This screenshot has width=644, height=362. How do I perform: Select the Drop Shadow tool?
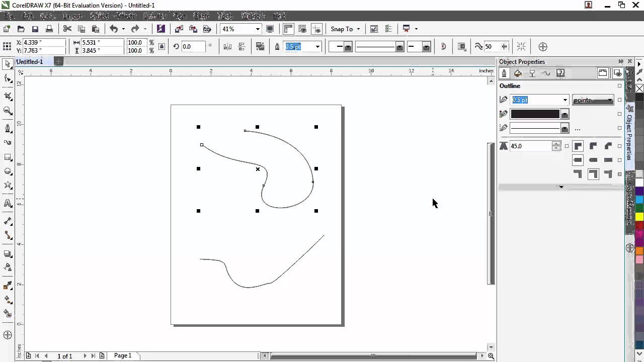[x=8, y=253]
